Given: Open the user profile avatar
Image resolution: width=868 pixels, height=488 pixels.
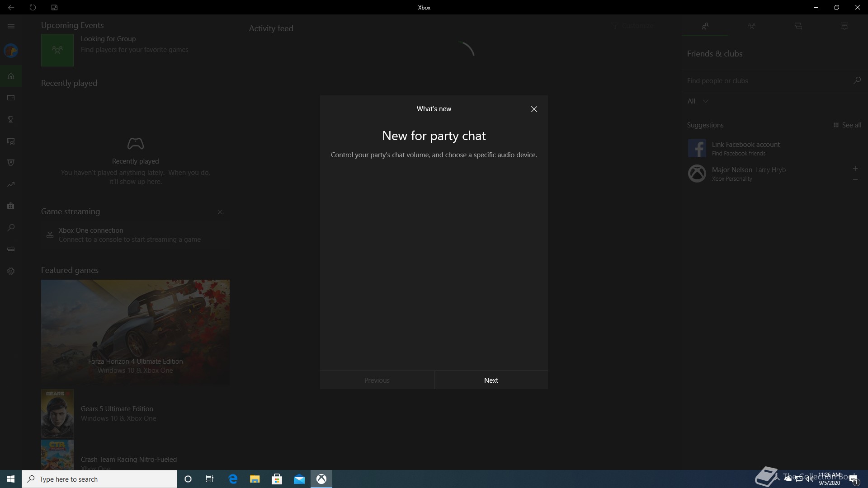Looking at the screenshot, I should pyautogui.click(x=11, y=51).
